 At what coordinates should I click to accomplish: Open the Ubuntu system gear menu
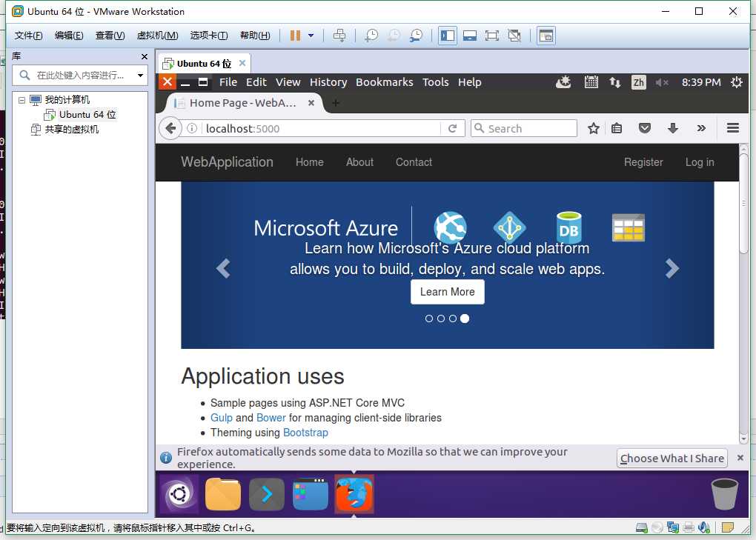point(736,82)
